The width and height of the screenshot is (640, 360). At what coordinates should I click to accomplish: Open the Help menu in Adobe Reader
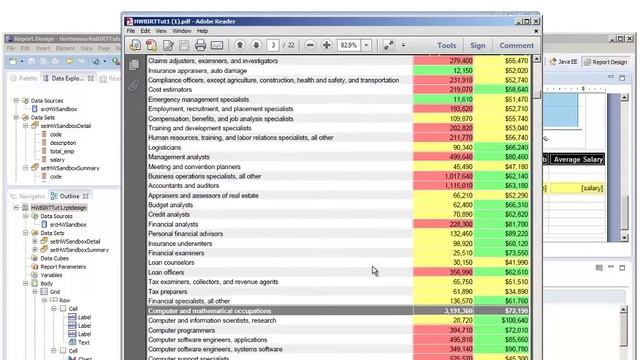(202, 31)
